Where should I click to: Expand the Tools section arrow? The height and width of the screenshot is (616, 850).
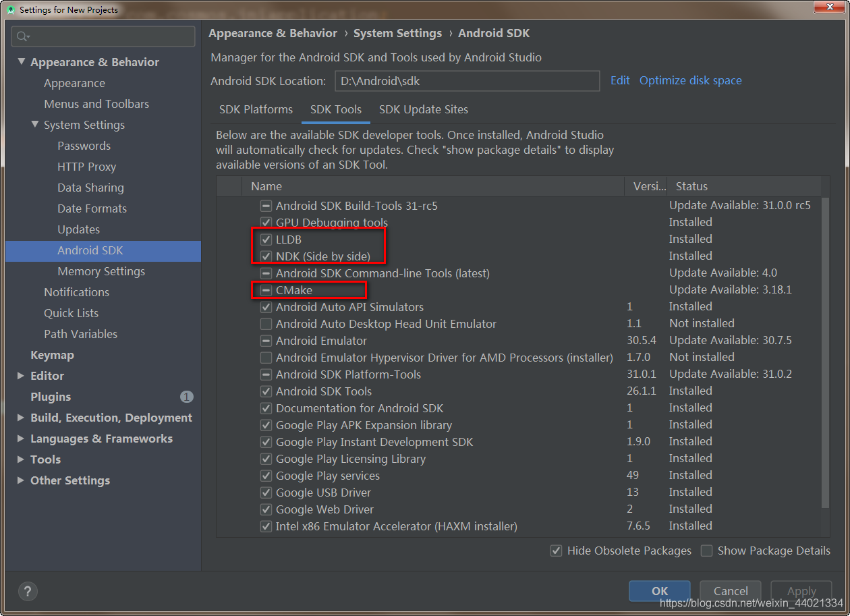(21, 459)
